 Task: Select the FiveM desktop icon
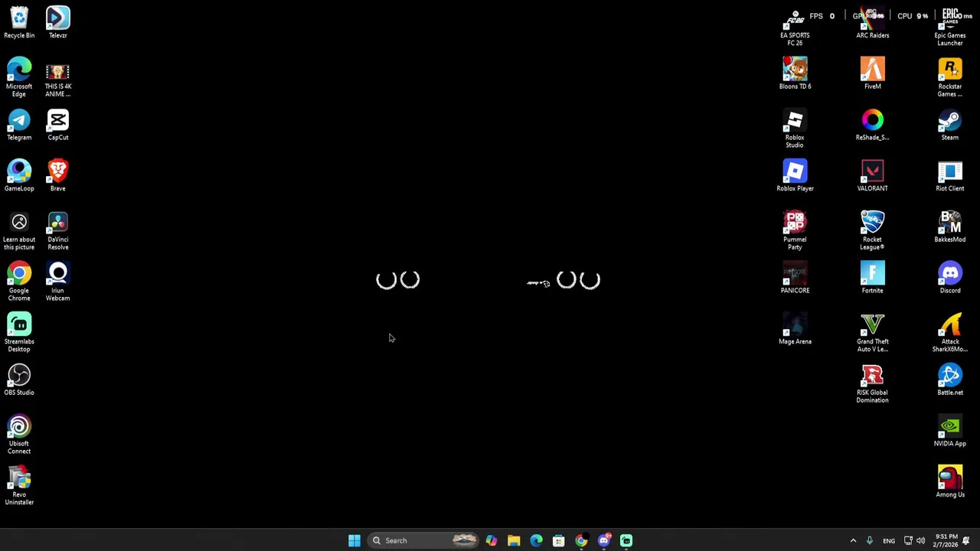point(873,73)
